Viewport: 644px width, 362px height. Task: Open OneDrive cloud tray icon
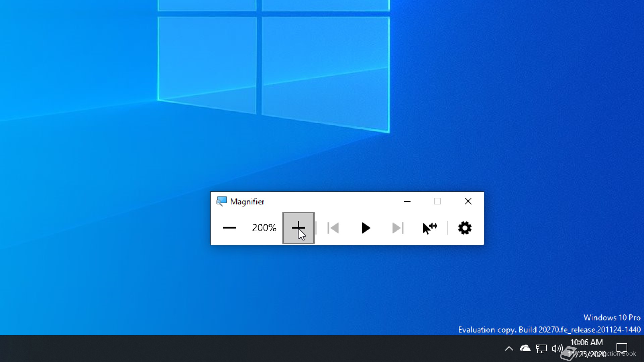[x=525, y=349]
